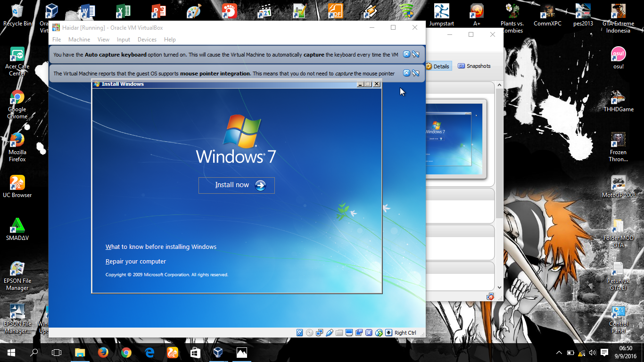Select the Control Panel desktop icon
The height and width of the screenshot is (362, 644).
click(x=618, y=319)
